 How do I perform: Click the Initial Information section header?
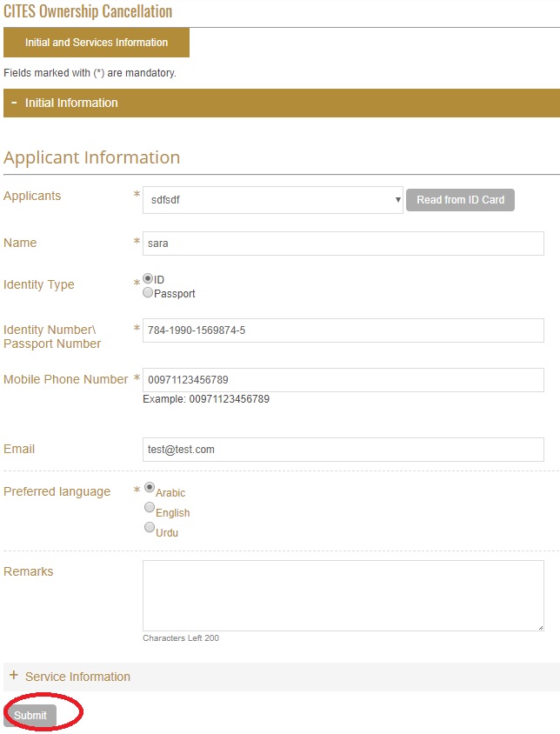pos(71,103)
